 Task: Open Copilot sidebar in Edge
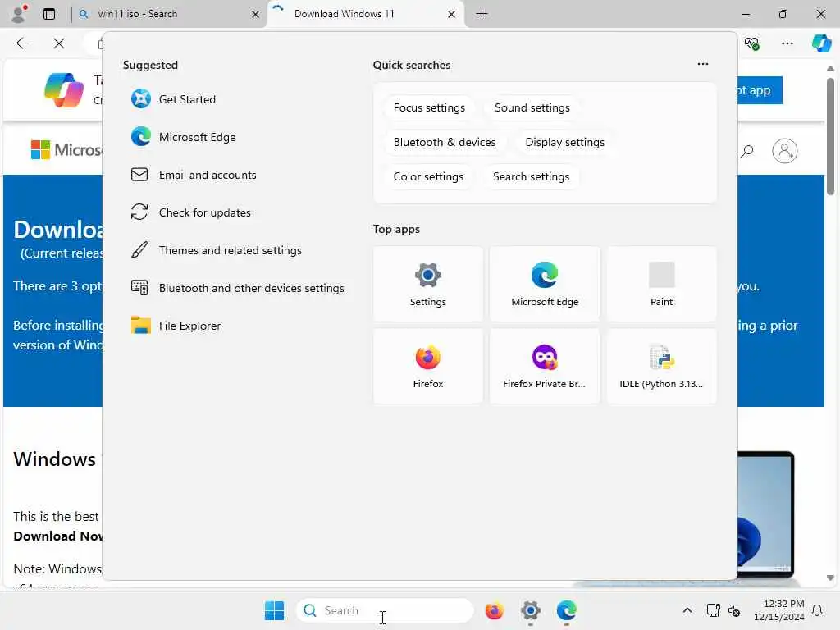[x=822, y=43]
